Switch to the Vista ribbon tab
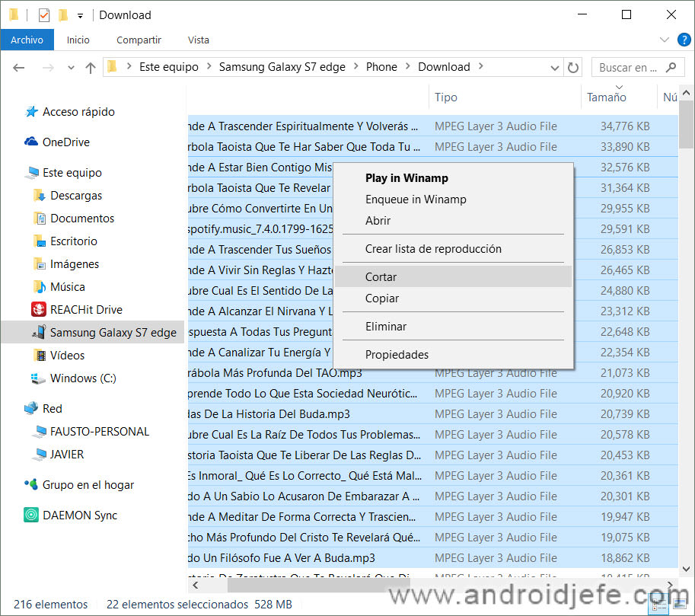The image size is (695, 616). [199, 40]
